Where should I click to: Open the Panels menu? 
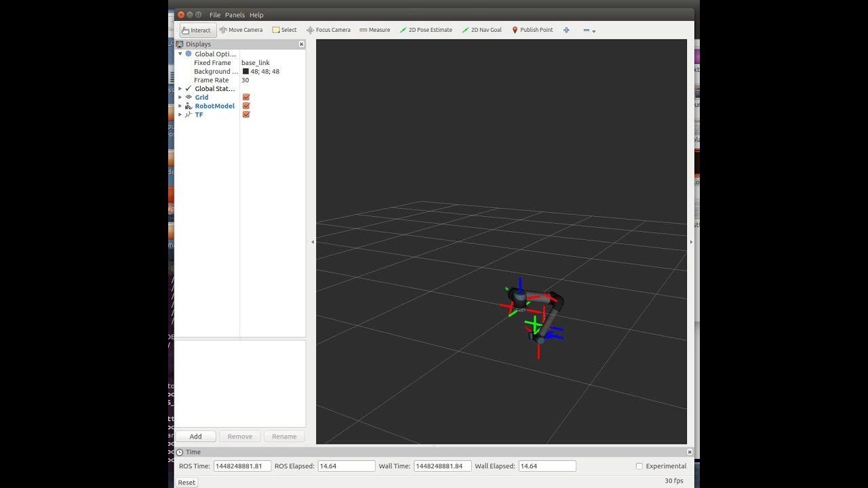(235, 15)
